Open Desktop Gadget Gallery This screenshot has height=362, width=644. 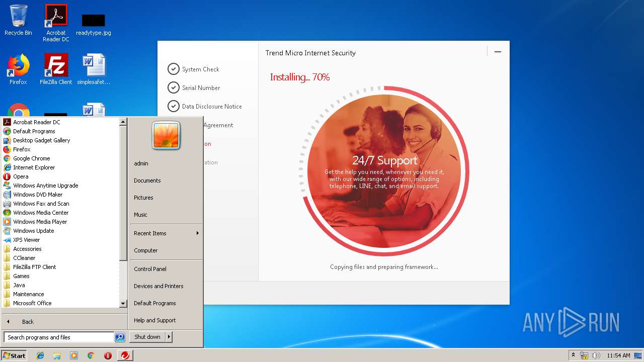(x=61, y=140)
